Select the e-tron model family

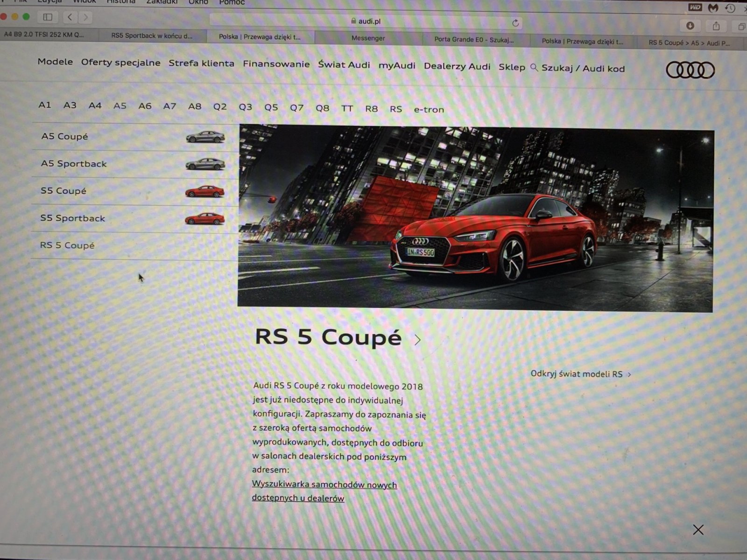tap(429, 110)
